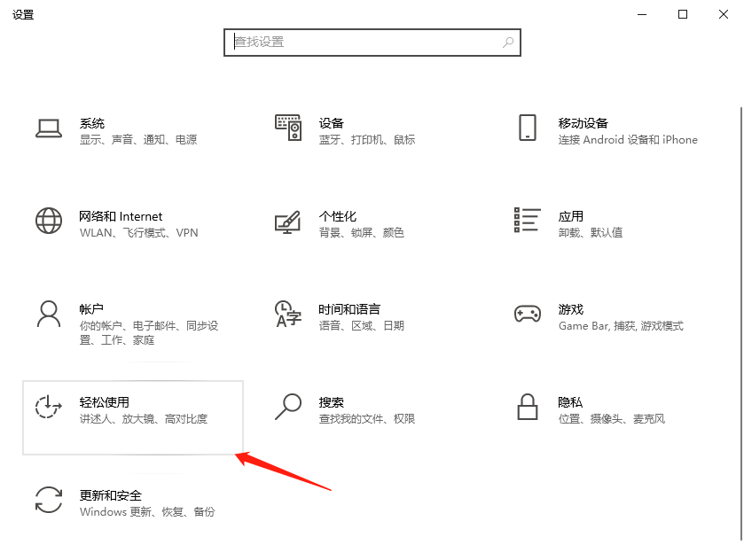Click the magnifier icon in search bar
The image size is (744, 560).
pos(506,43)
